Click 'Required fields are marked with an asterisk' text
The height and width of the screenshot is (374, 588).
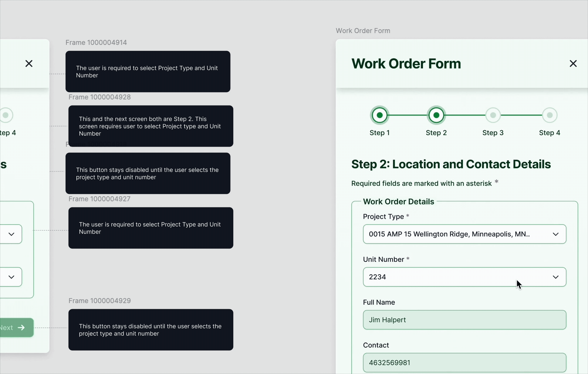[x=421, y=183]
